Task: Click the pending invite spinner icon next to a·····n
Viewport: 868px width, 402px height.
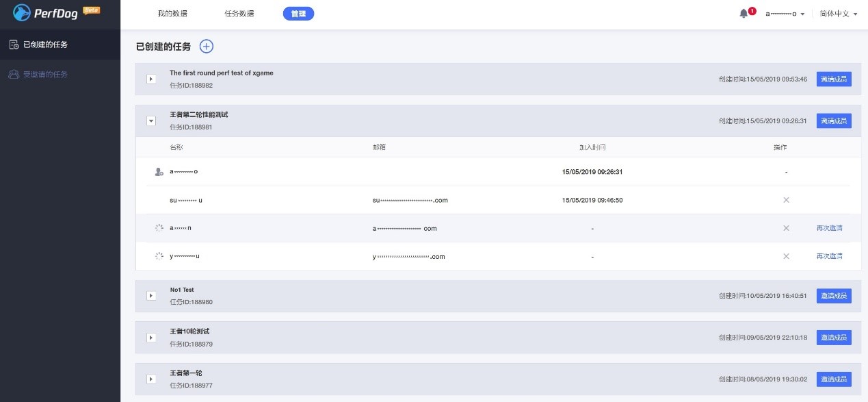Action: point(159,227)
